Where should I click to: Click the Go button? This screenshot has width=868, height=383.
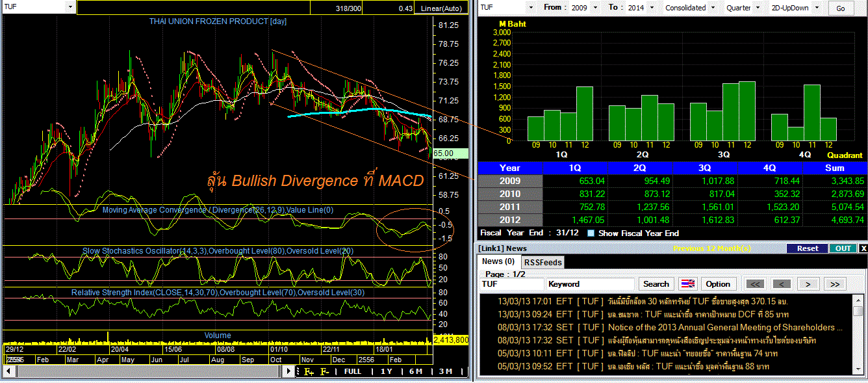pyautogui.click(x=841, y=8)
